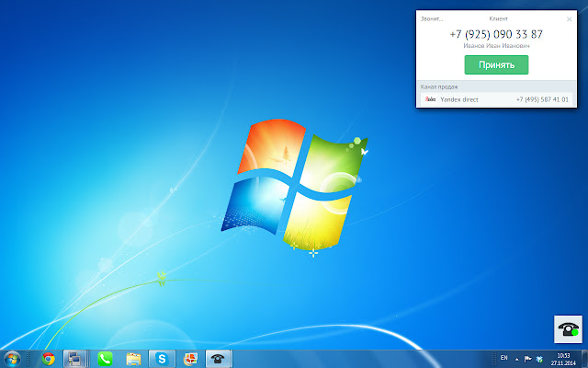Viewport: 588px width, 368px height.
Task: Click the Звонит... status label
Action: [x=432, y=18]
